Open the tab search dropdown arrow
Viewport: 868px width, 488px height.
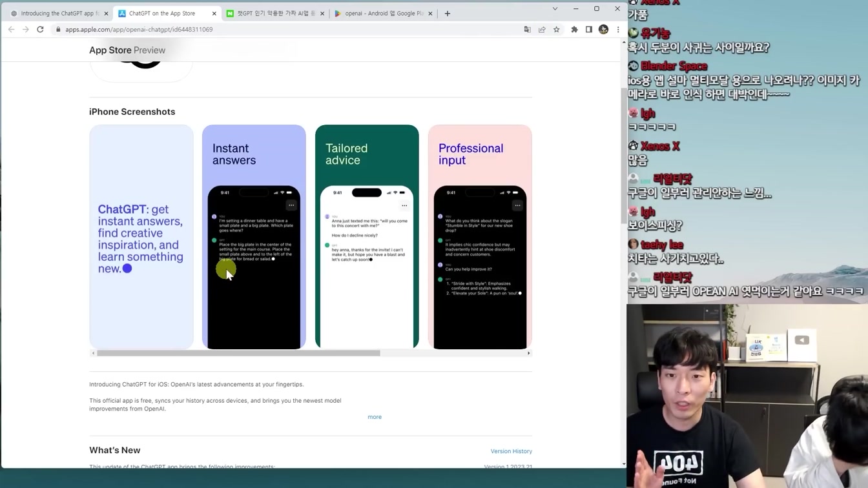point(555,9)
